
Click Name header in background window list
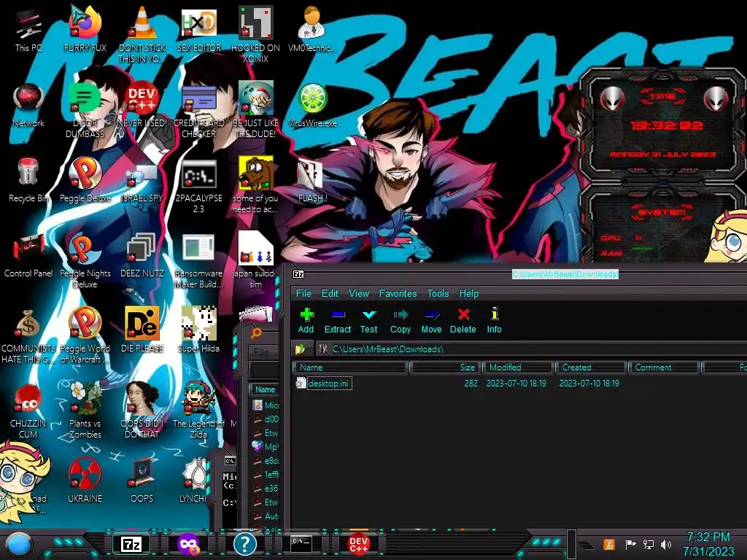coord(265,389)
